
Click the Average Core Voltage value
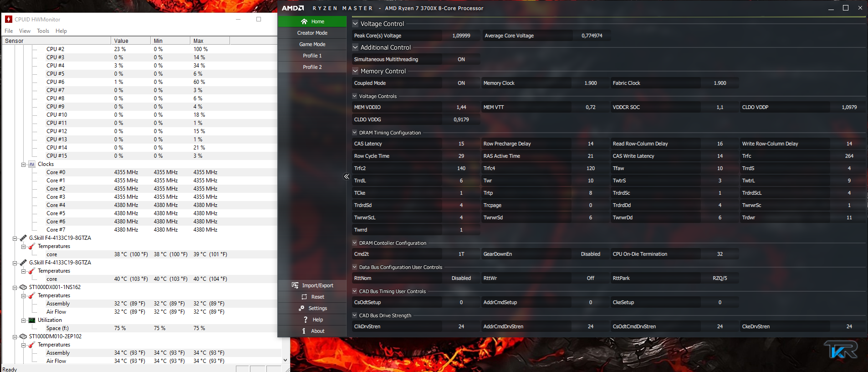tap(592, 36)
